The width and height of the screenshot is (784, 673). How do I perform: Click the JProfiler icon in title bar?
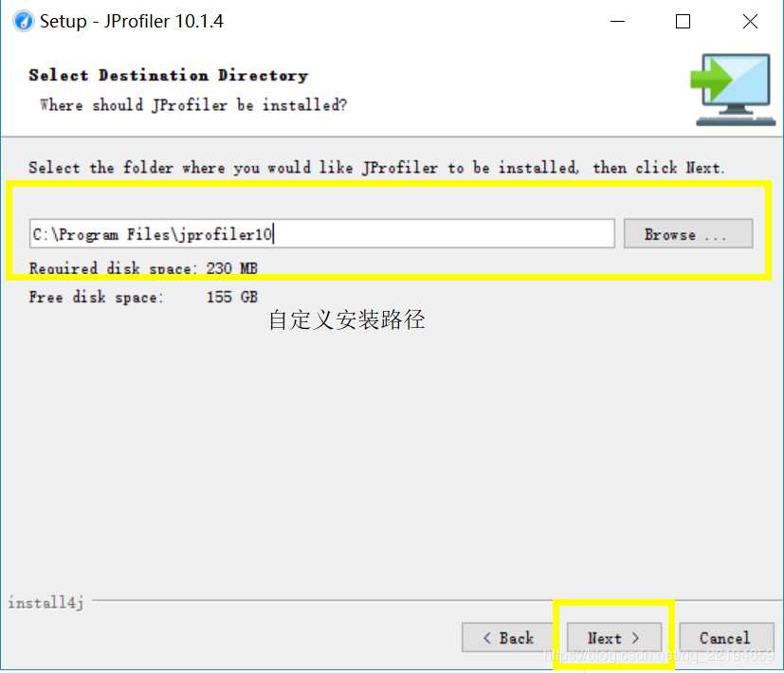point(23,21)
